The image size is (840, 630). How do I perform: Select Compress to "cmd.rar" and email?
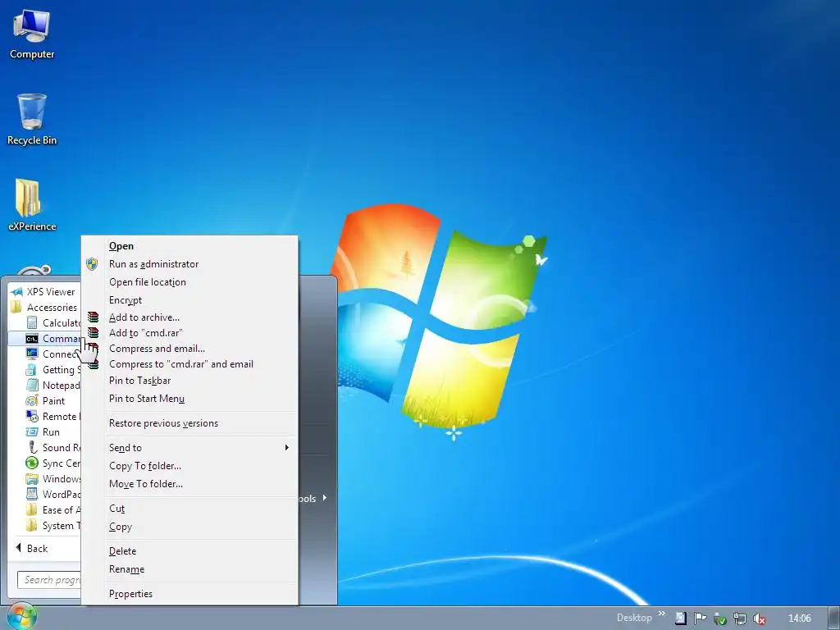point(189,364)
